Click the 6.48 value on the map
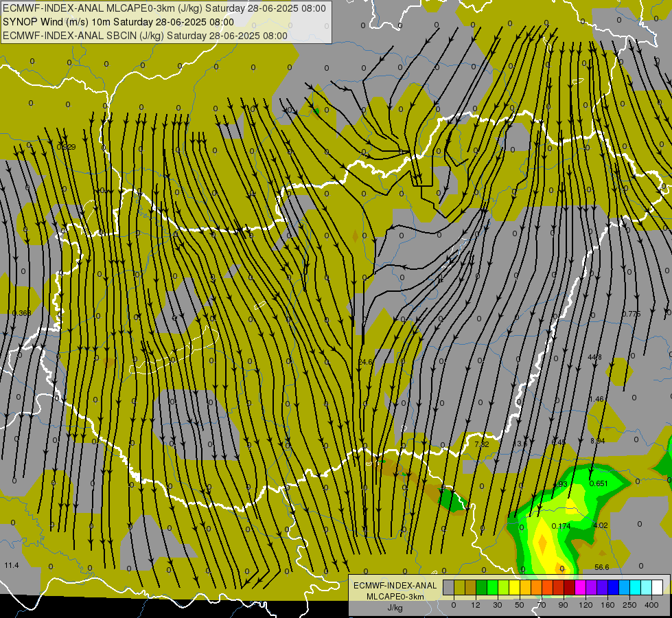The image size is (672, 618). point(559,442)
